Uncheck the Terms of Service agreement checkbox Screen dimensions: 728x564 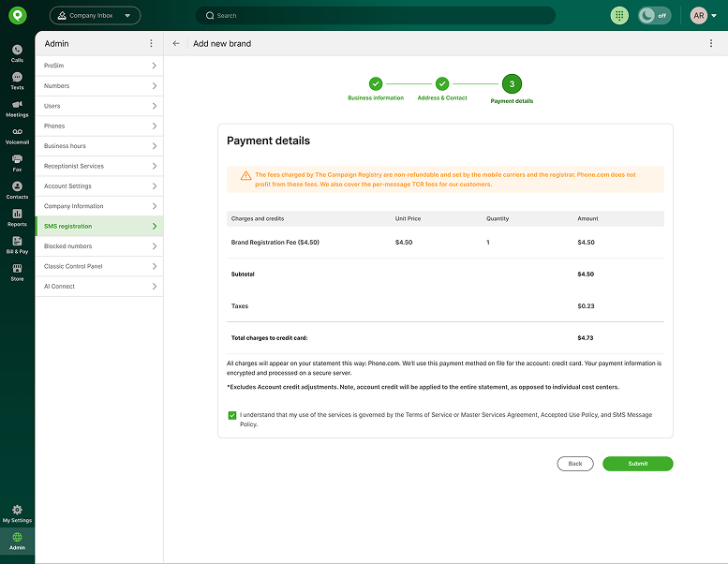(231, 415)
